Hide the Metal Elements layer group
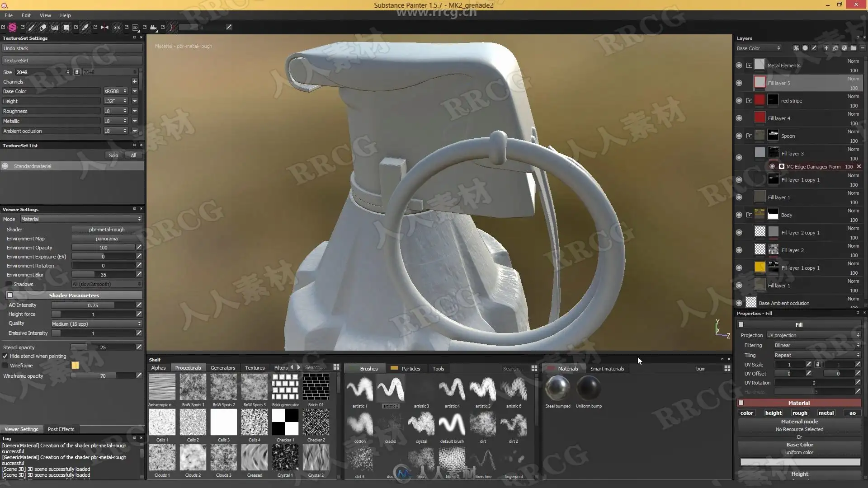 (x=739, y=66)
